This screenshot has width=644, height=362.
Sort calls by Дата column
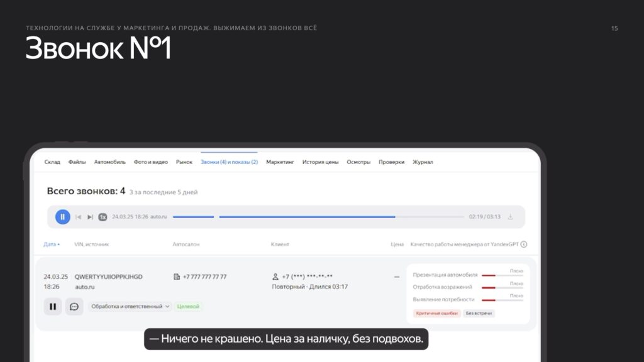point(52,244)
